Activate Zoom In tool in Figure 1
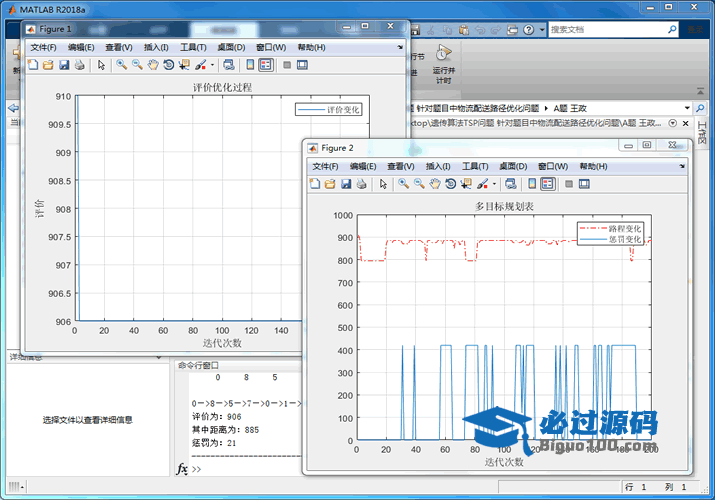This screenshot has height=500, width=715. [x=121, y=65]
